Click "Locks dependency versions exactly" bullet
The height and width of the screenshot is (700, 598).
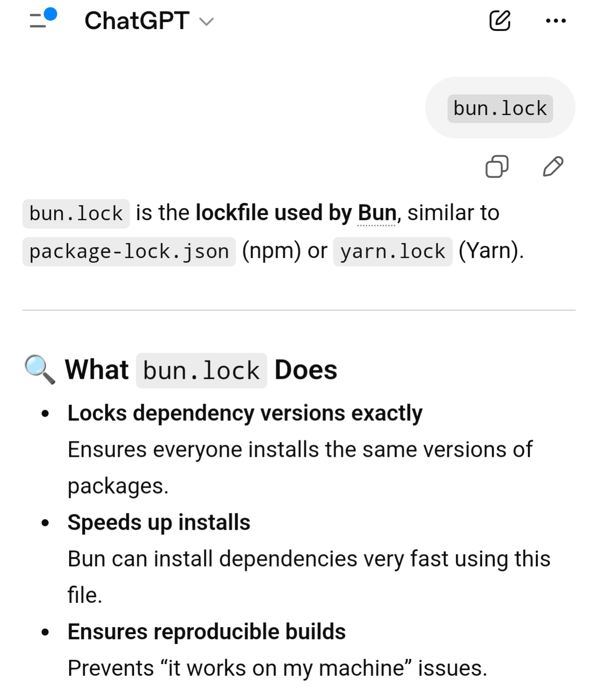pos(245,413)
